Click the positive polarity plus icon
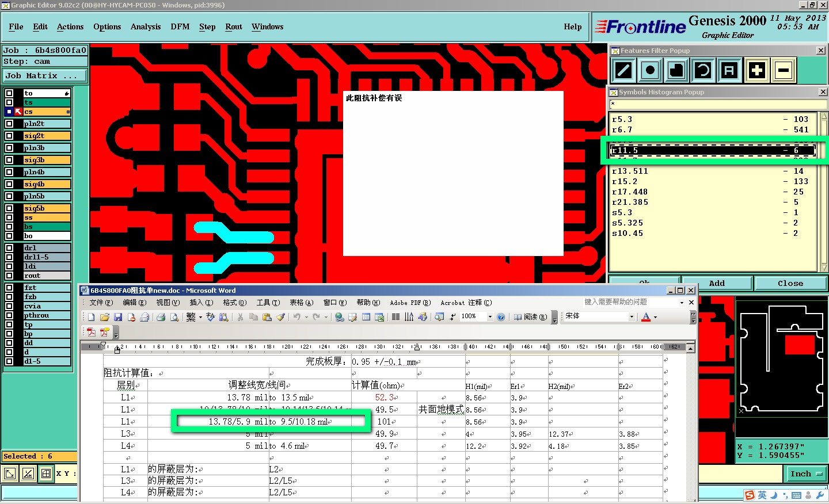Image resolution: width=829 pixels, height=504 pixels. 757,71
